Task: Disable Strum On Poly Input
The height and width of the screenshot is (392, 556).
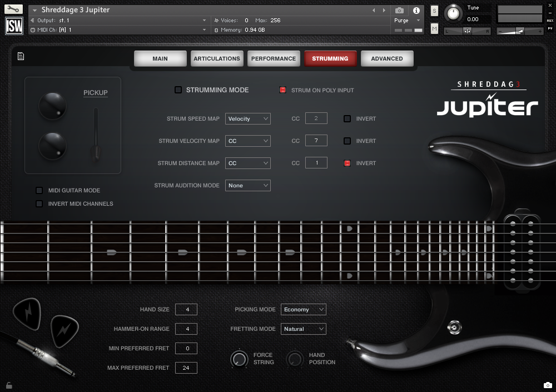Action: click(x=284, y=90)
